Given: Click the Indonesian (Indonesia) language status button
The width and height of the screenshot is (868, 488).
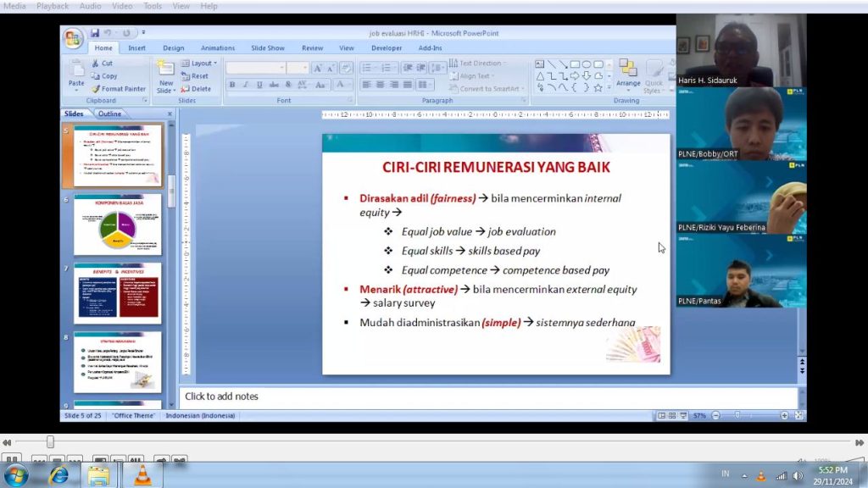Looking at the screenshot, I should [200, 416].
